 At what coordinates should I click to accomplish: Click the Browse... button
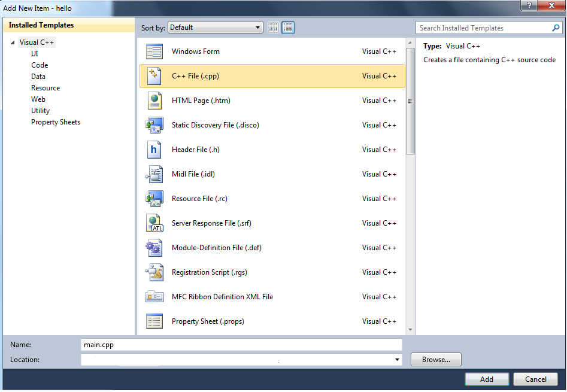click(436, 360)
